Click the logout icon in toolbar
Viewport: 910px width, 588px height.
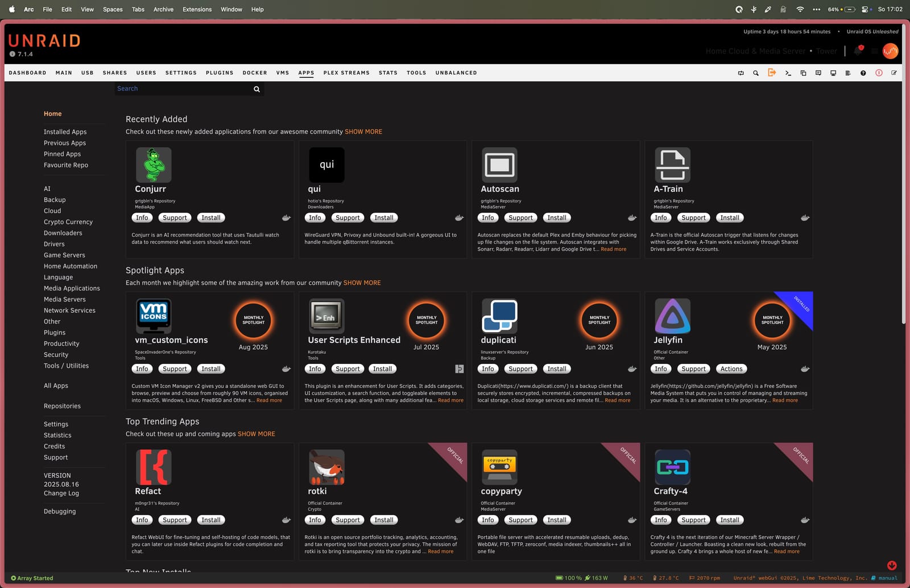pyautogui.click(x=772, y=73)
